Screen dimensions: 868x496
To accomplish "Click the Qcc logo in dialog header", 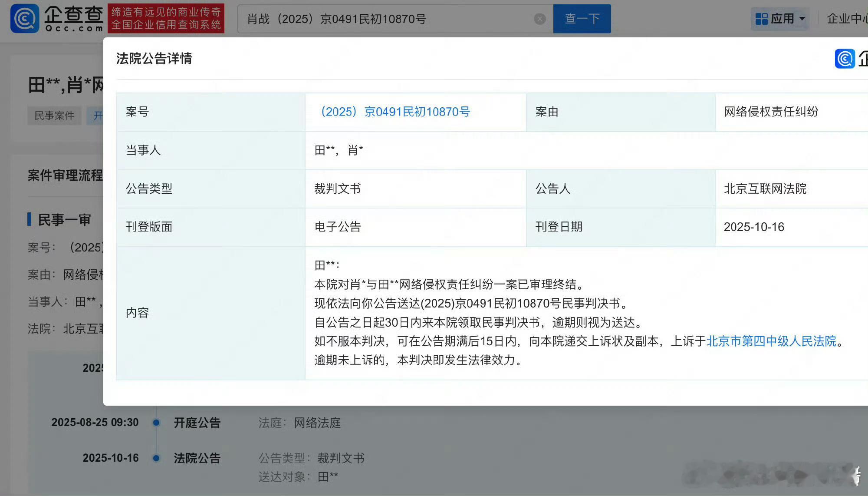I will 845,59.
